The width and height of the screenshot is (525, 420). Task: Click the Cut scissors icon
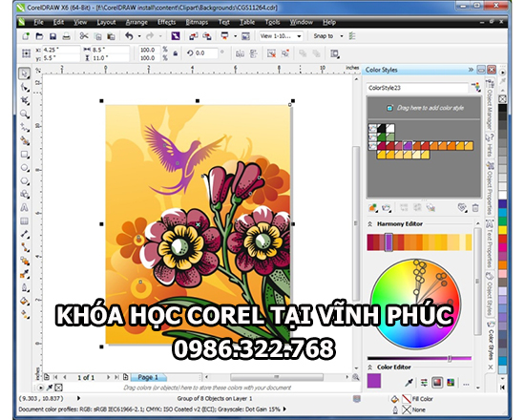pos(84,36)
